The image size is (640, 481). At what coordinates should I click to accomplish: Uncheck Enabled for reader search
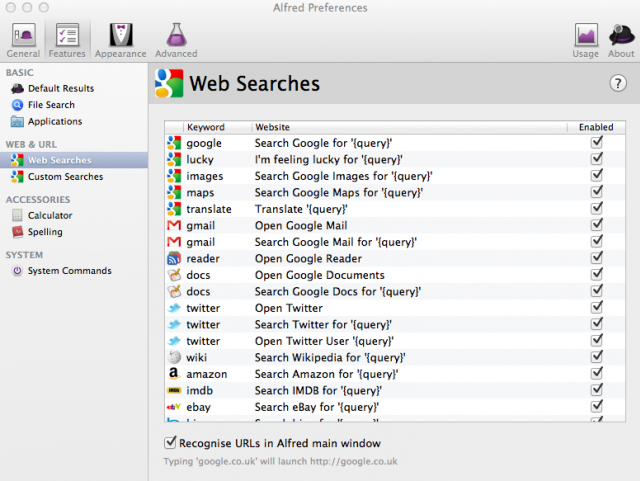pyautogui.click(x=597, y=258)
